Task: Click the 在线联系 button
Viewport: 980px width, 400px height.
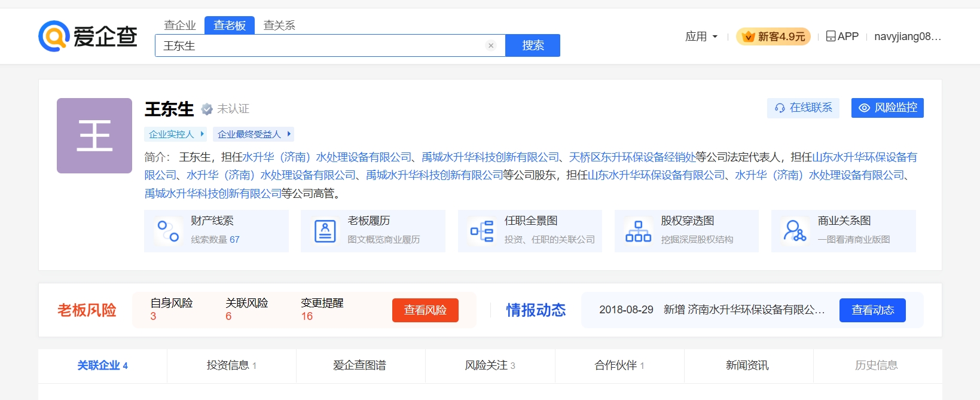Action: click(x=804, y=108)
